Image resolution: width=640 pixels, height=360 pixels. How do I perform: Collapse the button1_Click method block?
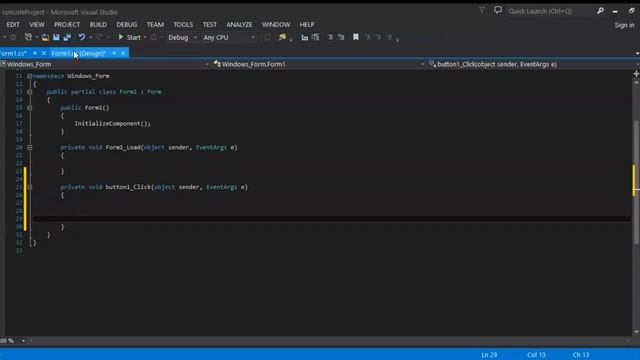29,187
